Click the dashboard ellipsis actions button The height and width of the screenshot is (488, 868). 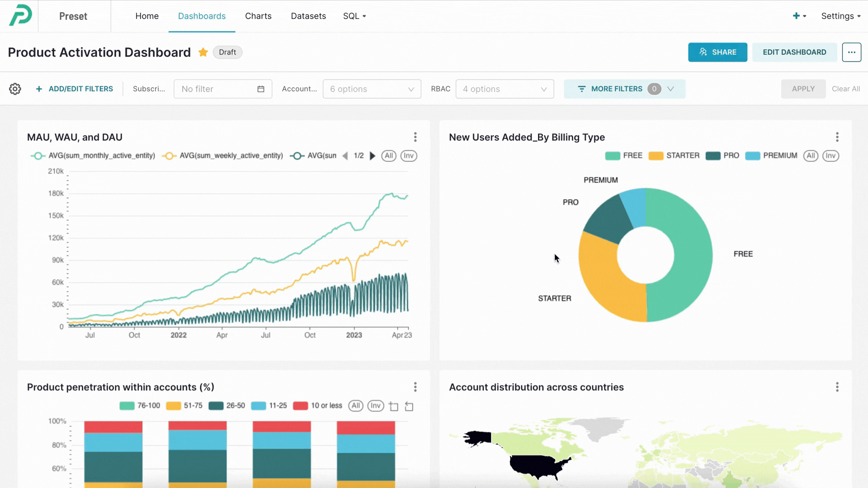point(851,52)
